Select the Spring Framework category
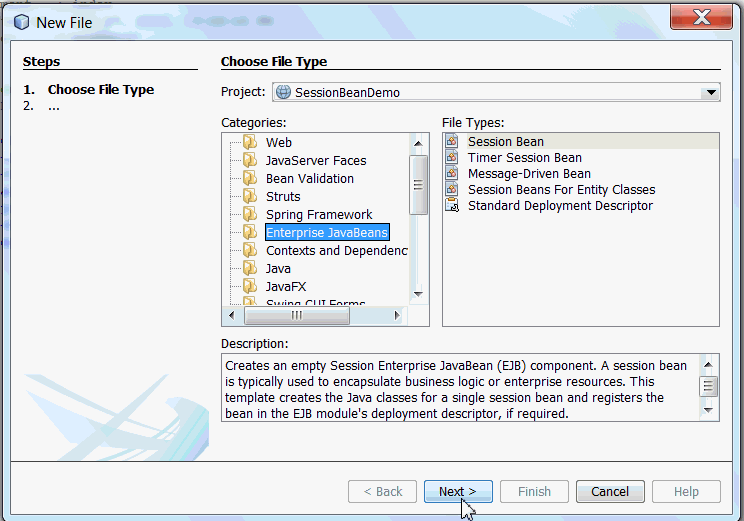 (x=319, y=214)
